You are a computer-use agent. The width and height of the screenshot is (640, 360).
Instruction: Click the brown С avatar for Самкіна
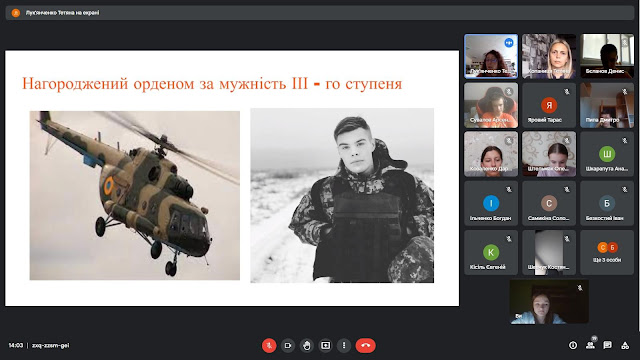click(x=549, y=203)
